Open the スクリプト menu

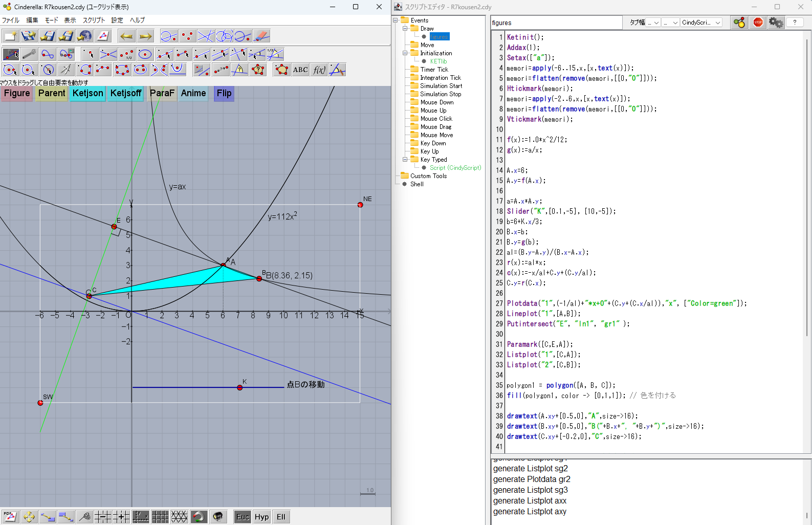(x=94, y=20)
